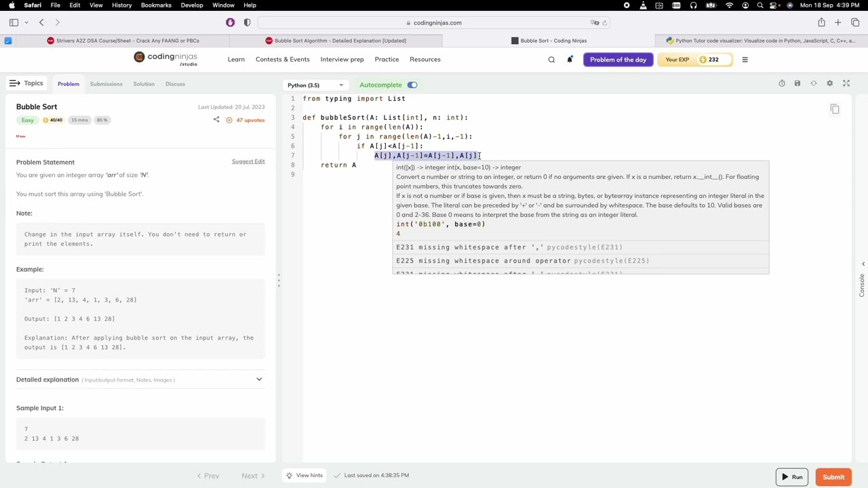Run the code

coord(791,477)
